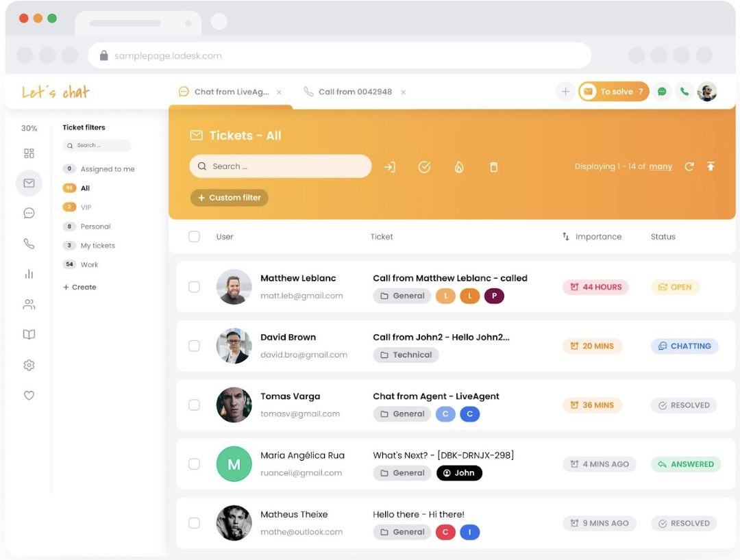The width and height of the screenshot is (740, 560).
Task: Click the heart icon in sidebar
Action: coord(29,396)
